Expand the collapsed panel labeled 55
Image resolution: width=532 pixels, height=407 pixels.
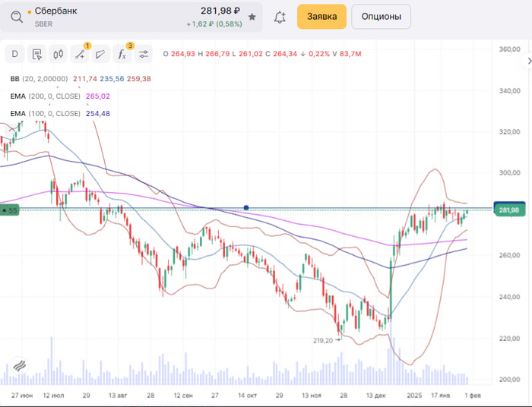(x=9, y=210)
